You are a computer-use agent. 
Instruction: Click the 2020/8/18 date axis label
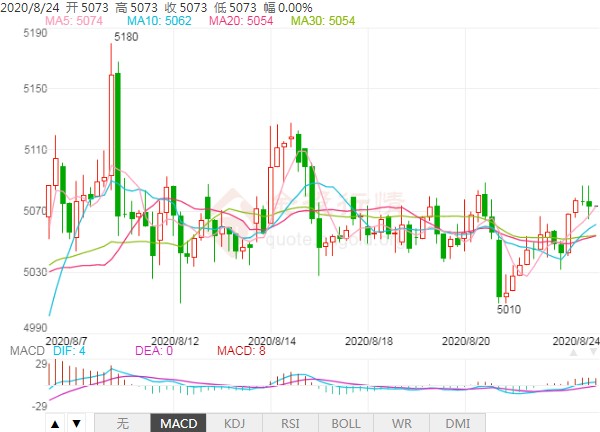[369, 341]
